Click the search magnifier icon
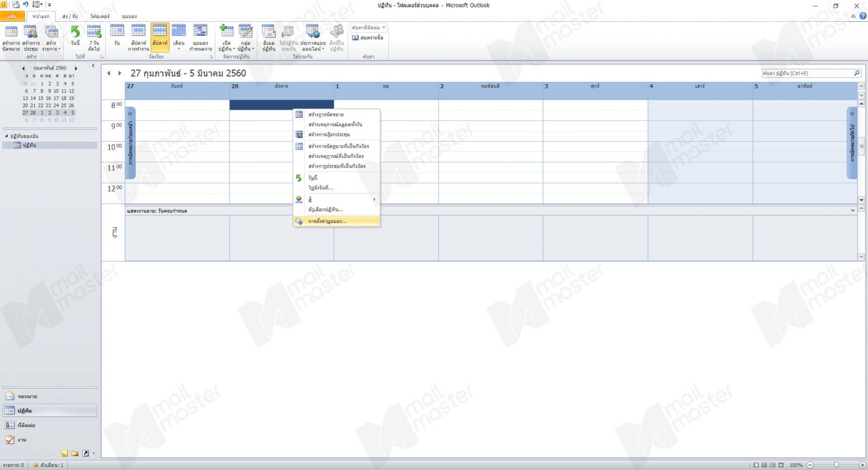 857,73
